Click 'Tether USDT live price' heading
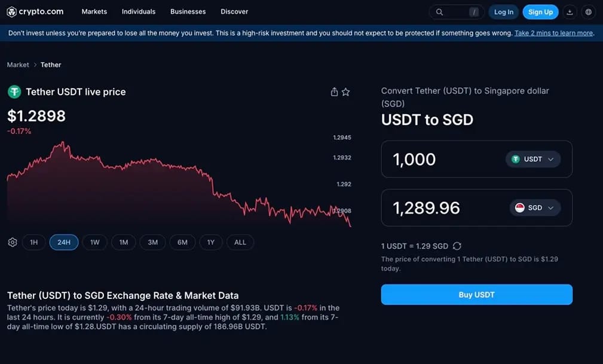Viewport: 603px width, 364px height. tap(76, 92)
